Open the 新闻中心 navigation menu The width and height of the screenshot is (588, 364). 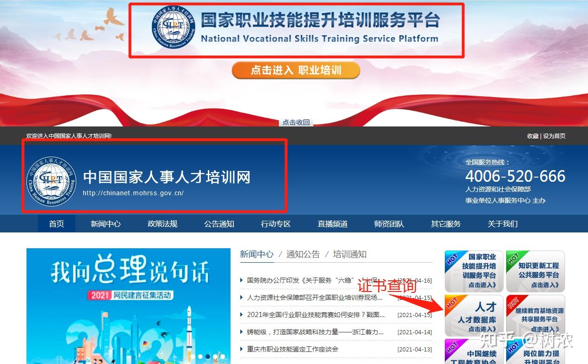point(105,224)
